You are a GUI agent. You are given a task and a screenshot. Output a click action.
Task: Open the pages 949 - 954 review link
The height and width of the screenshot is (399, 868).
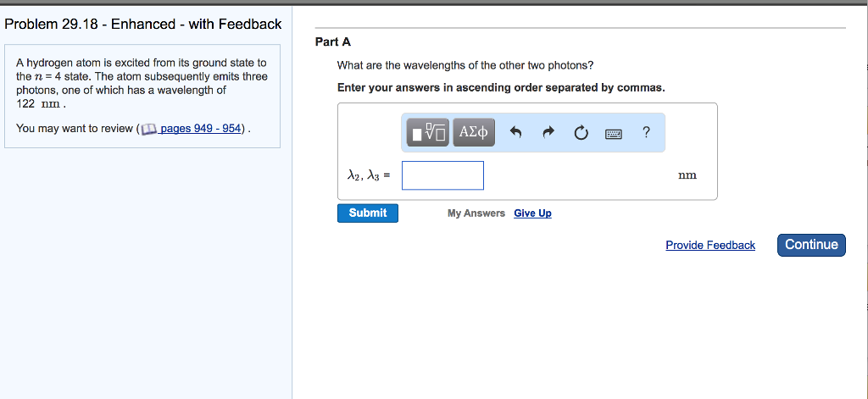(x=201, y=129)
